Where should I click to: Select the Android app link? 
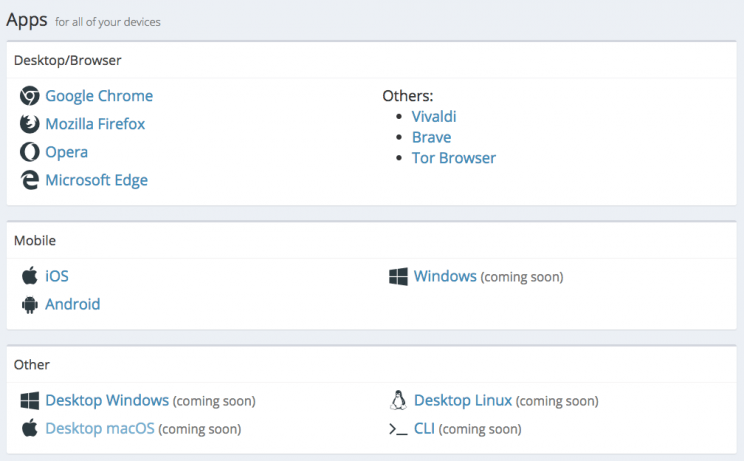tap(73, 304)
